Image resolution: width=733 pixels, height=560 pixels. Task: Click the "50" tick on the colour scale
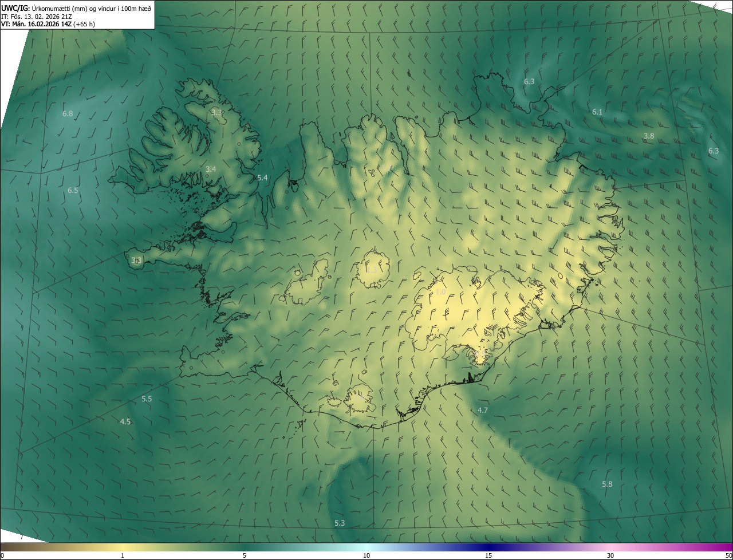[728, 555]
